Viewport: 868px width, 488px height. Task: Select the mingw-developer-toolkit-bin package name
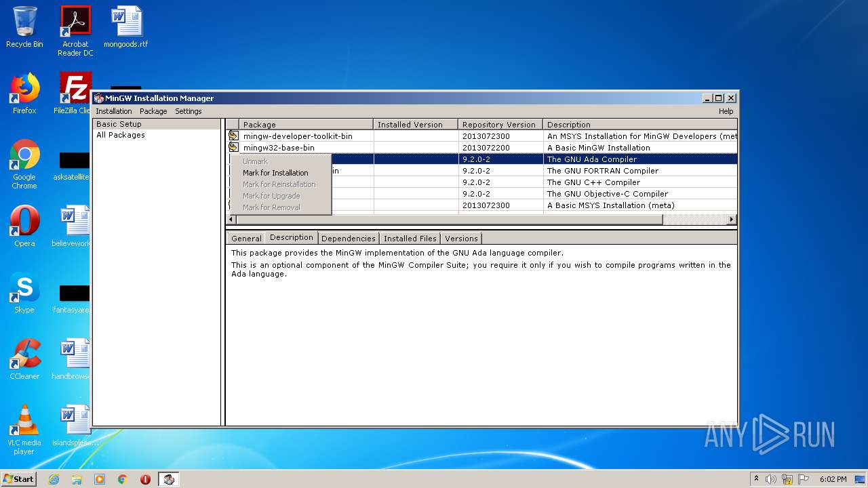298,136
